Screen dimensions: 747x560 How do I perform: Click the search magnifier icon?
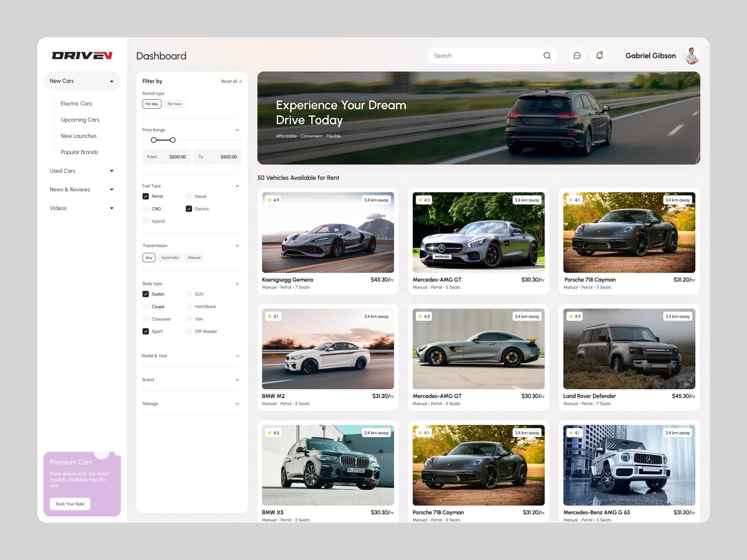(547, 56)
